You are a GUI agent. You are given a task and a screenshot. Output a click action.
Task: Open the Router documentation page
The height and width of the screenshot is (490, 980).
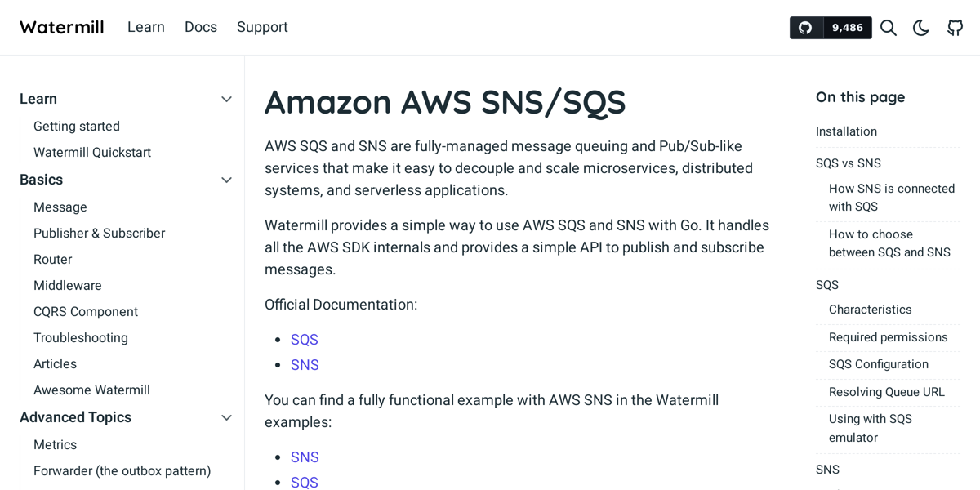(52, 259)
